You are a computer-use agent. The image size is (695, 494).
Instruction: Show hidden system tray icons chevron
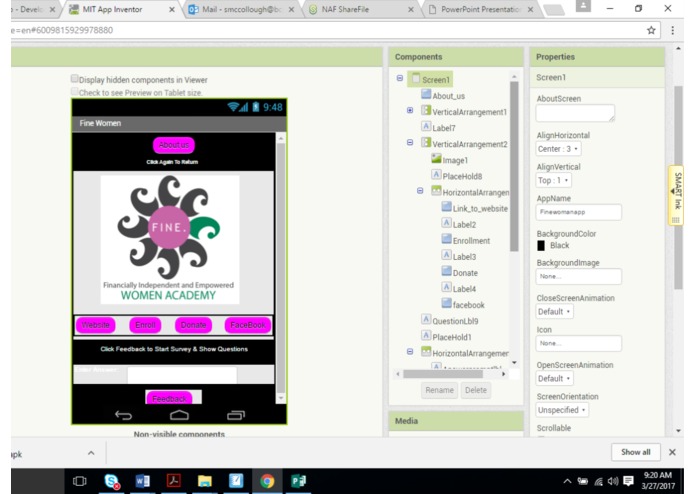[567, 481]
